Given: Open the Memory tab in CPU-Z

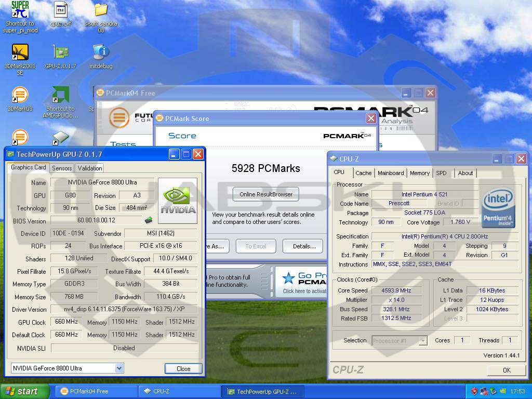Looking at the screenshot, I should [x=420, y=173].
